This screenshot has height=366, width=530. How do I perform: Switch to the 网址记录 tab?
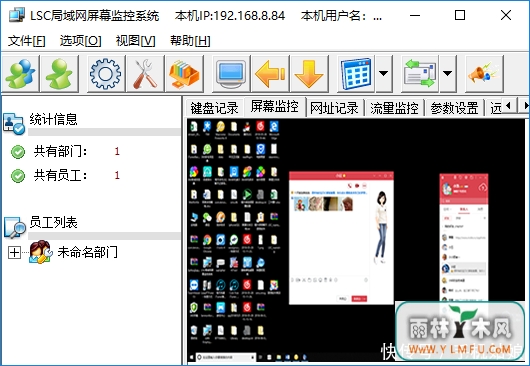(334, 108)
